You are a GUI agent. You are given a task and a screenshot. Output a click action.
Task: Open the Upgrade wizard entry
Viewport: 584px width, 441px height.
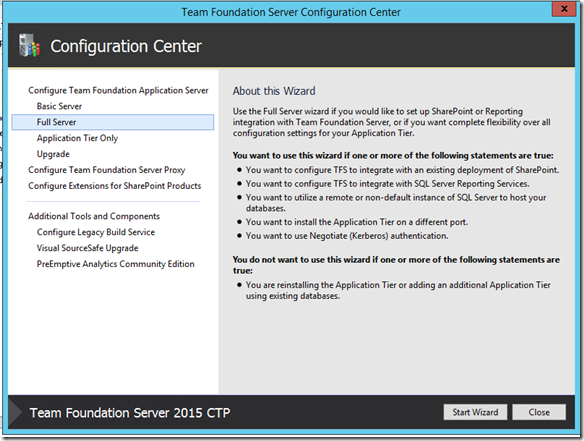tap(53, 154)
